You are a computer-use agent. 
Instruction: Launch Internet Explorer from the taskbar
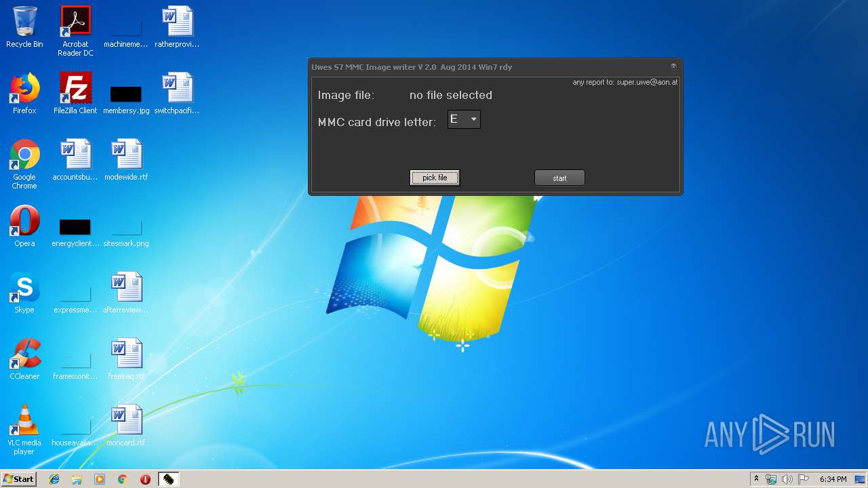click(x=54, y=479)
